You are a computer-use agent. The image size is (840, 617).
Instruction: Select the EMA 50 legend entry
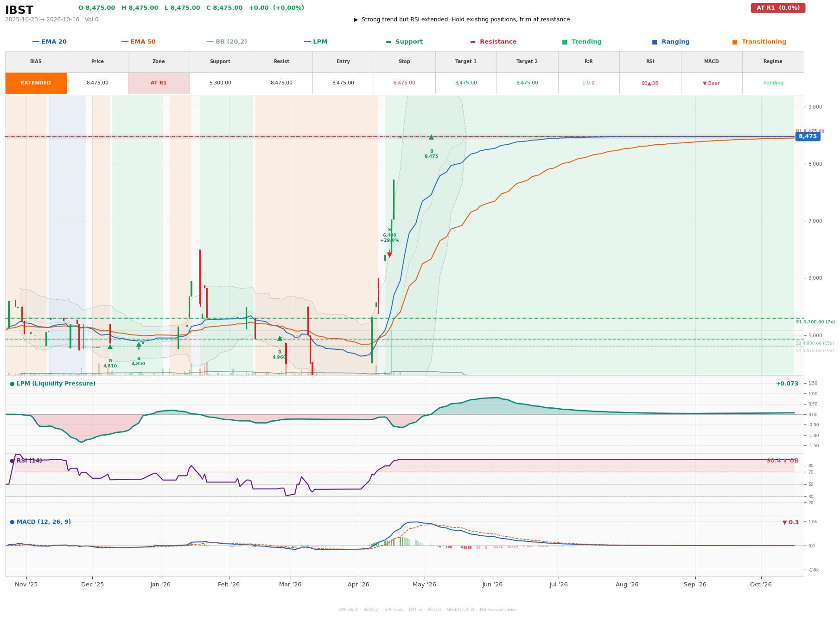coord(139,42)
